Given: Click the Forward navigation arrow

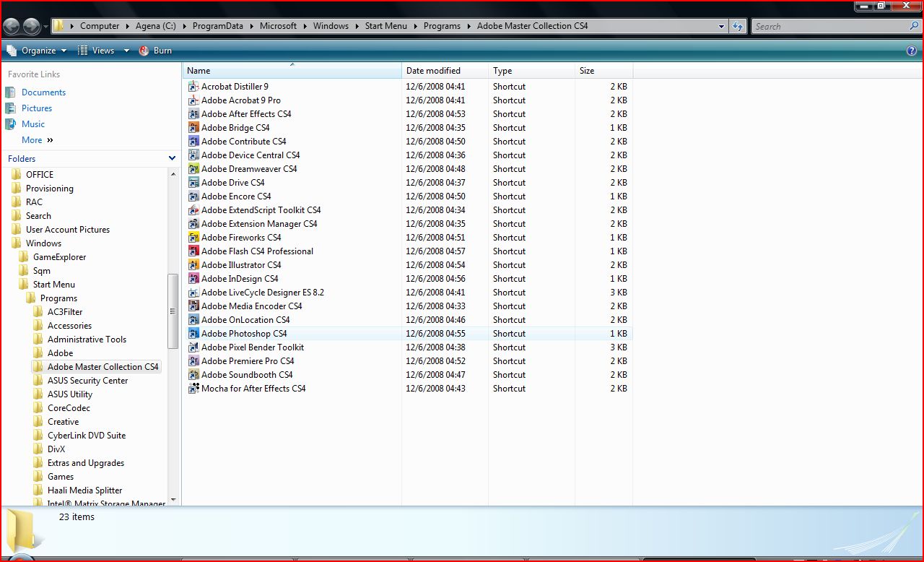Looking at the screenshot, I should pos(31,27).
